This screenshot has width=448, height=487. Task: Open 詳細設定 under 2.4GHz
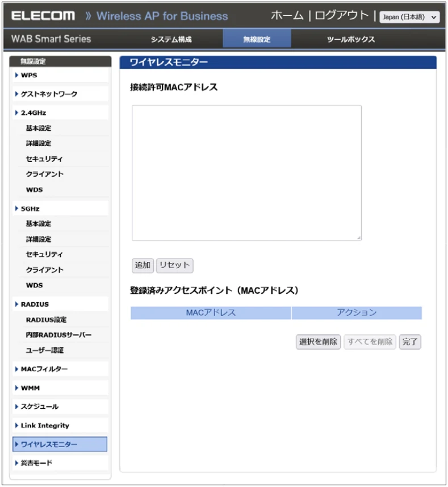coord(39,143)
